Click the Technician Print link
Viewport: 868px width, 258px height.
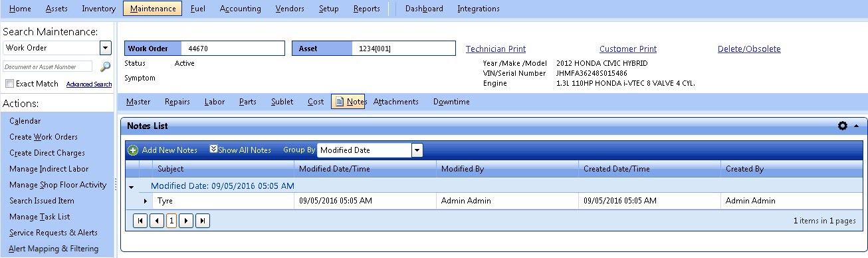coord(496,49)
